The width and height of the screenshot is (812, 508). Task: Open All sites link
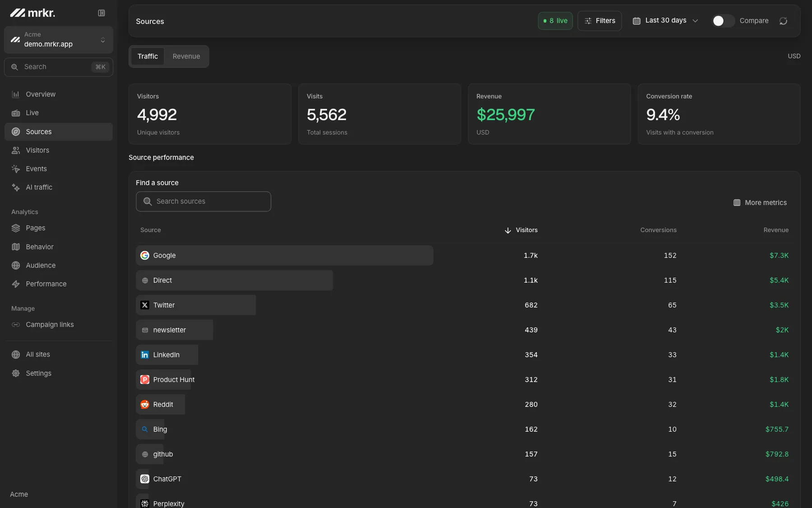coord(59,354)
